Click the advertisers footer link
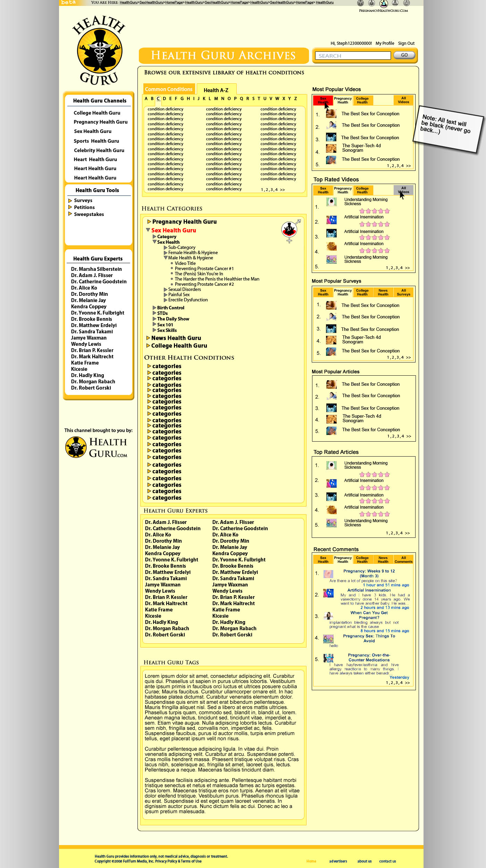Screen dimensions: 486x868 [x=338, y=861]
